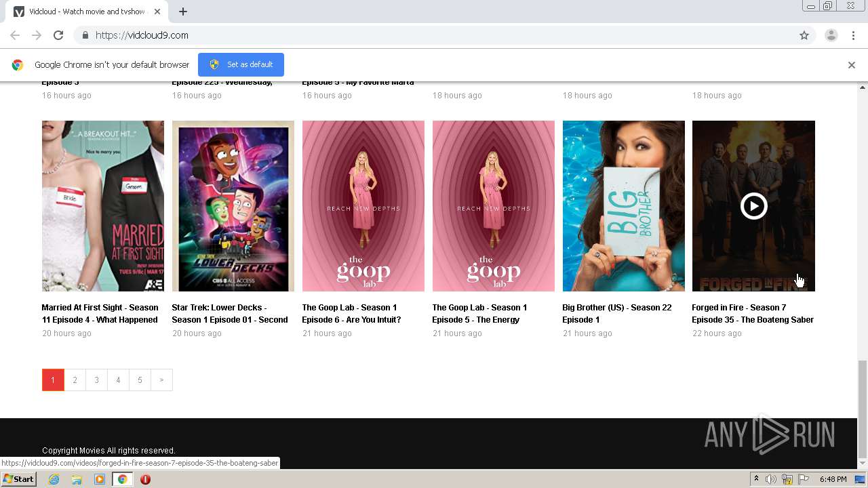
Task: Open the red Opera taskbar icon
Action: click(145, 479)
